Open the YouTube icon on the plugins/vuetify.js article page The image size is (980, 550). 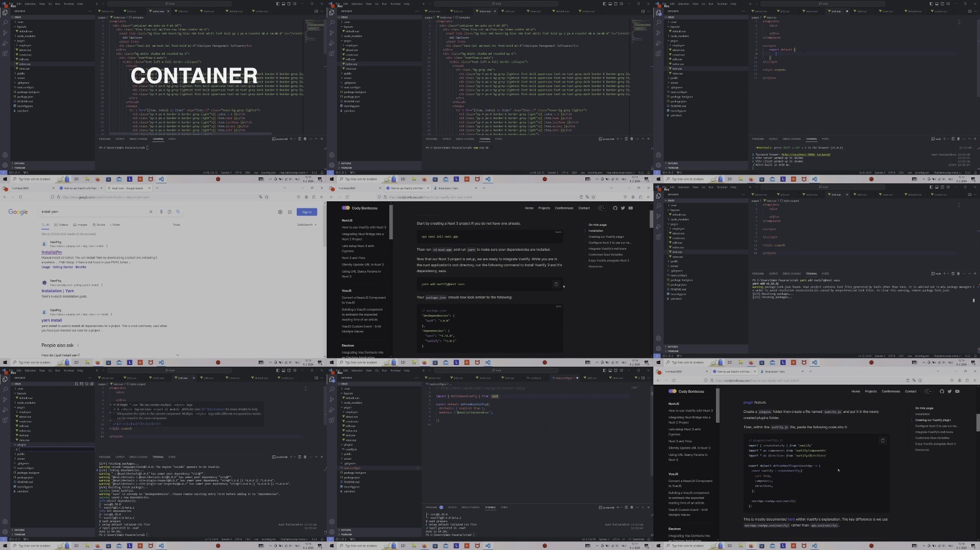pyautogui.click(x=957, y=391)
